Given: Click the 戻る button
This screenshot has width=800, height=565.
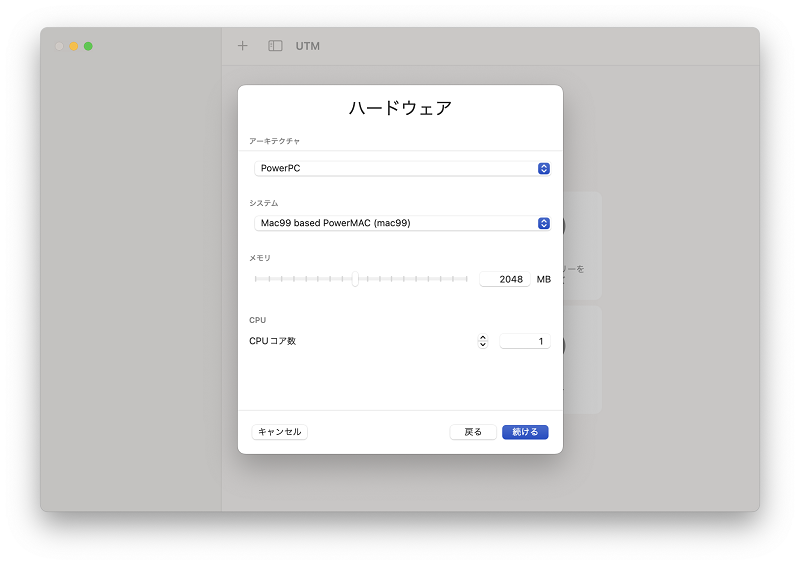Looking at the screenshot, I should click(x=473, y=432).
